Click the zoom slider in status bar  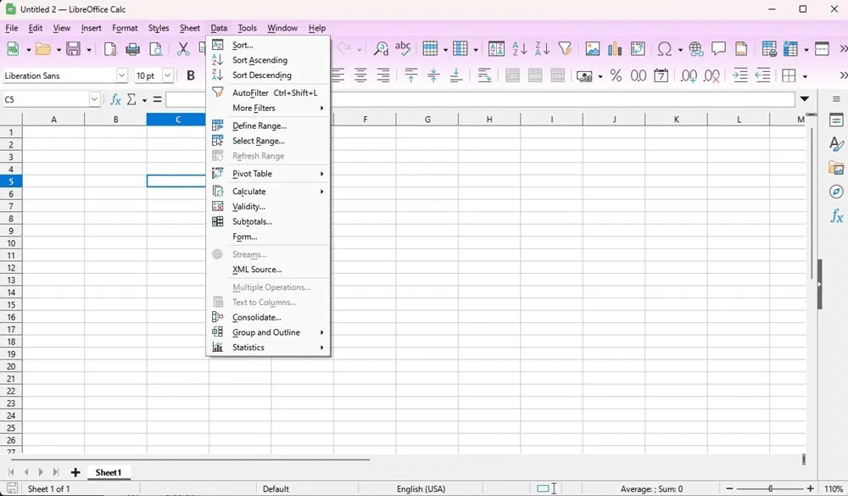(x=770, y=489)
